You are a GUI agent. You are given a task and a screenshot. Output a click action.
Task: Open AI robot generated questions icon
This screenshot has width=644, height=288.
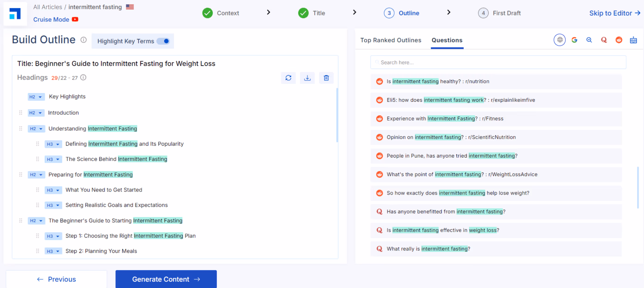[633, 40]
